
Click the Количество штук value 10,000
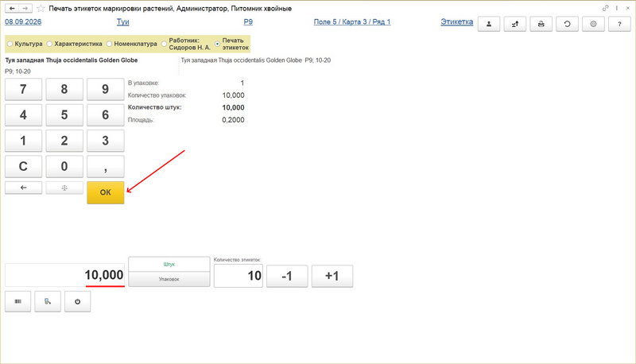click(233, 107)
